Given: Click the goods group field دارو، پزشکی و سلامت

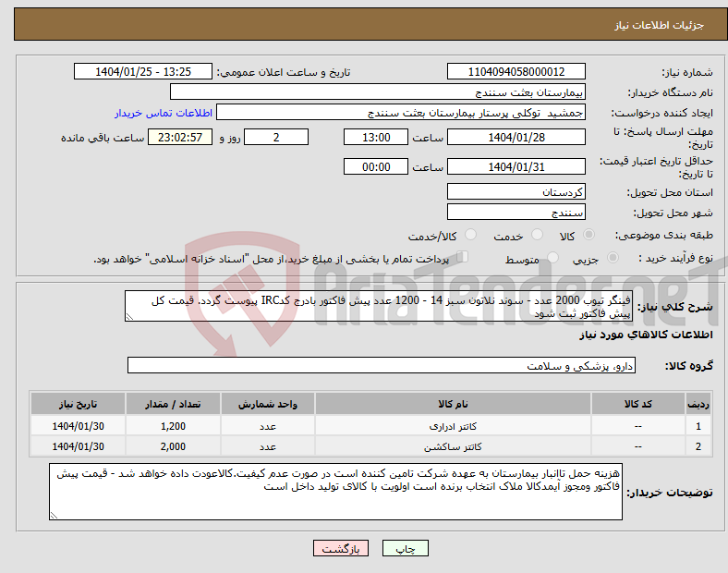Looking at the screenshot, I should tap(382, 365).
